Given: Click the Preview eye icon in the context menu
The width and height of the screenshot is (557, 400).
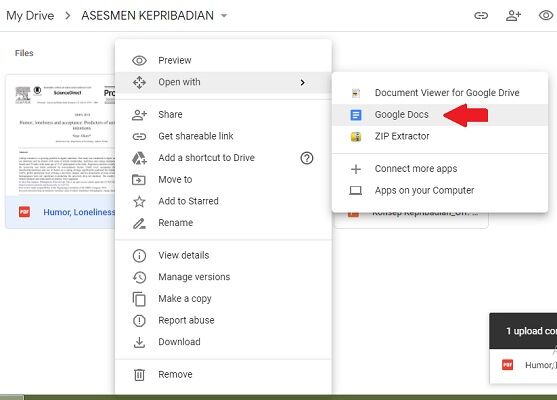Looking at the screenshot, I should [x=139, y=60].
